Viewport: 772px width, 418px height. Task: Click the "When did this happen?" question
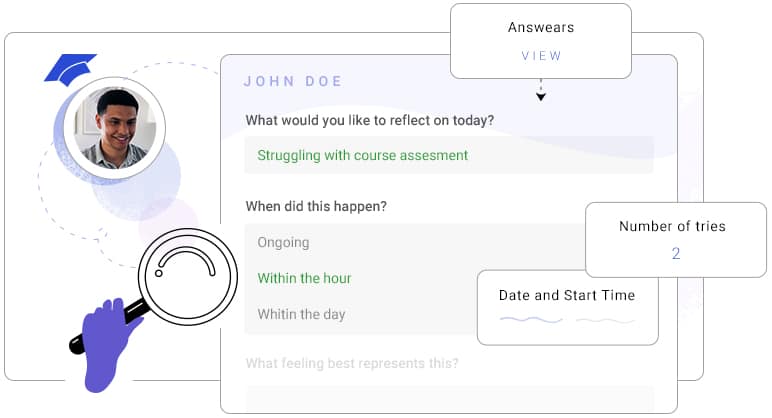coord(316,207)
